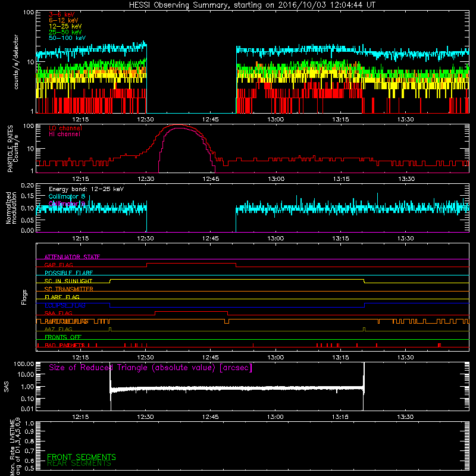Click the 0.9 livetime axis value
Viewport: 476px width, 476px height.
pos(29,432)
